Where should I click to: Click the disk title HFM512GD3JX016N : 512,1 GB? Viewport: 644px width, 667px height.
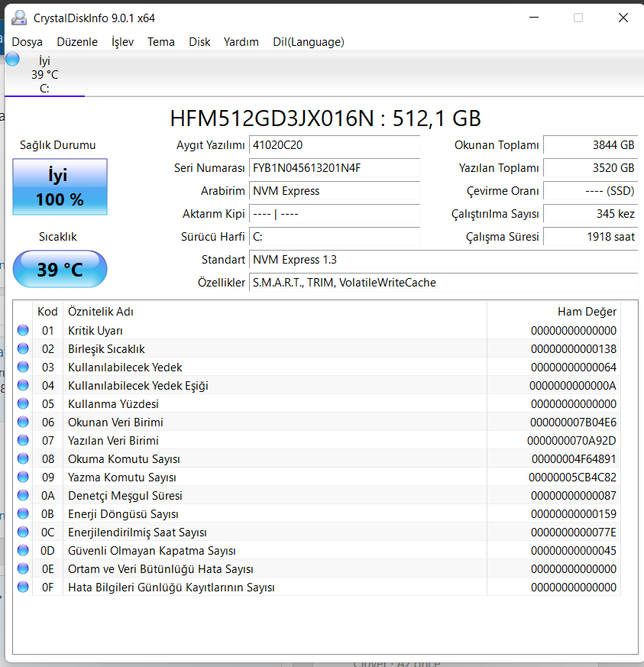coord(325,118)
